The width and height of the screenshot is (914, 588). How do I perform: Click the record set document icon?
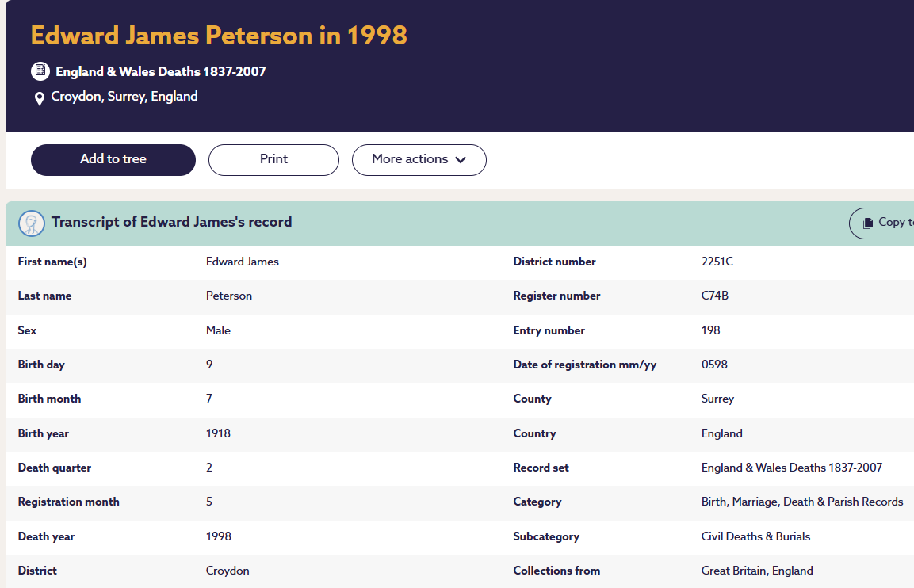point(40,71)
